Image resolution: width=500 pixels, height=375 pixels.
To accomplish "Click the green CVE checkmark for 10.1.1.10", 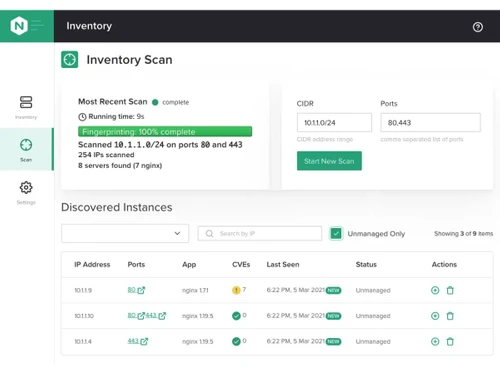I will [236, 315].
